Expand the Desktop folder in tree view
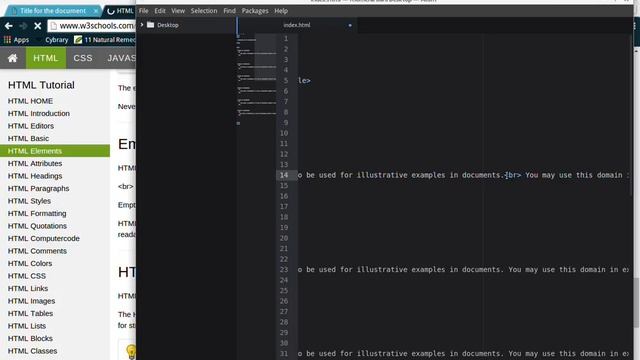640x360 pixels. (142, 25)
